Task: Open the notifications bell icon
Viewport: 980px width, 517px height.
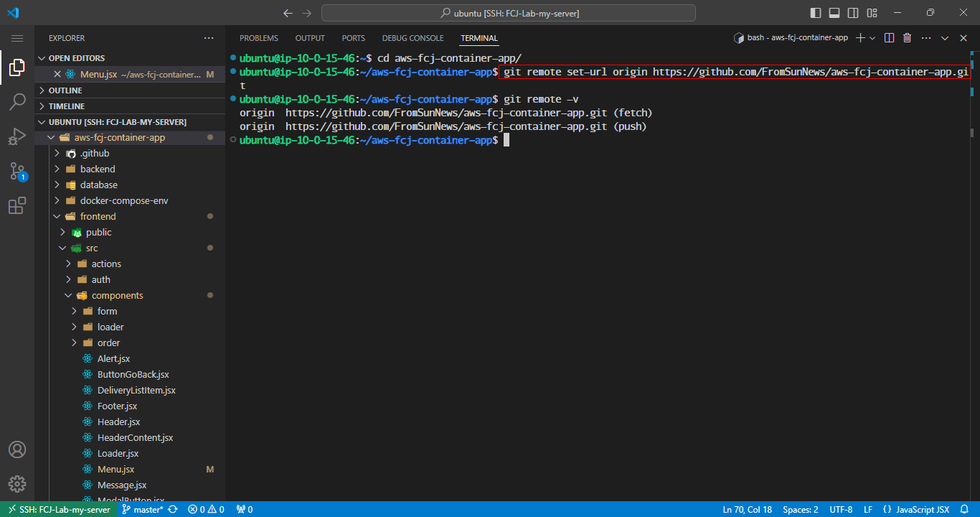Action: [964, 509]
